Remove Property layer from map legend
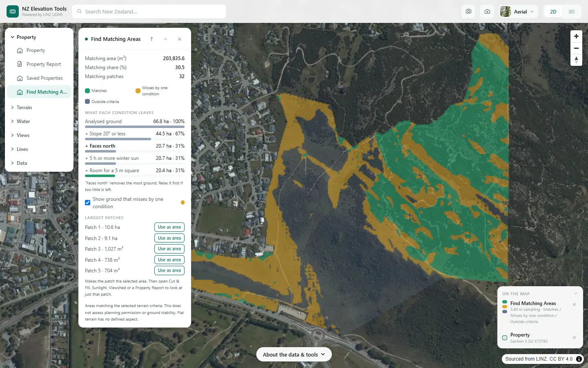The height and width of the screenshot is (368, 588). coord(574,338)
